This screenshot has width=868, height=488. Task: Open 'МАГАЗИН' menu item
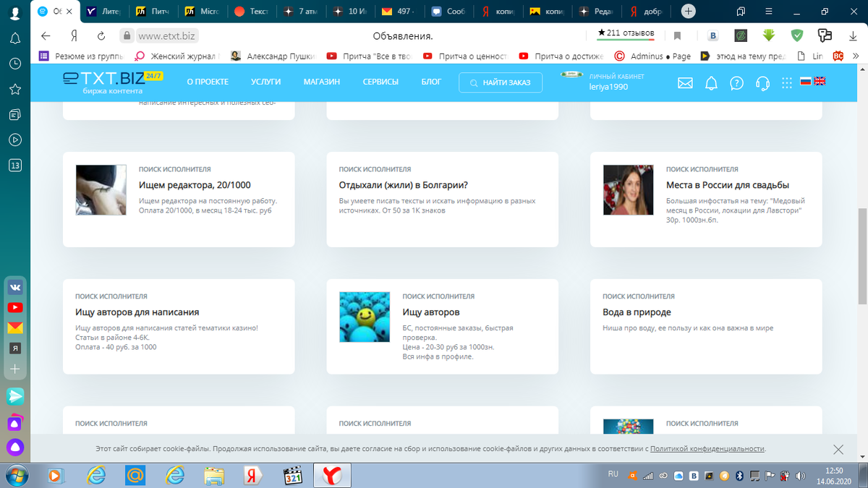[x=322, y=82]
